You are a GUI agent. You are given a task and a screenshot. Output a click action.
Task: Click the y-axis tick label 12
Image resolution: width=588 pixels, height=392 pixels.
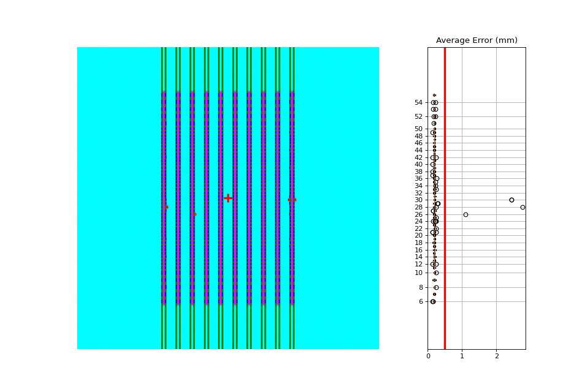(x=418, y=264)
